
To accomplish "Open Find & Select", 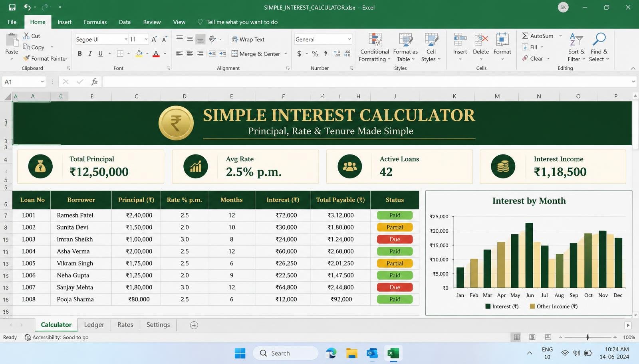I will (599, 47).
